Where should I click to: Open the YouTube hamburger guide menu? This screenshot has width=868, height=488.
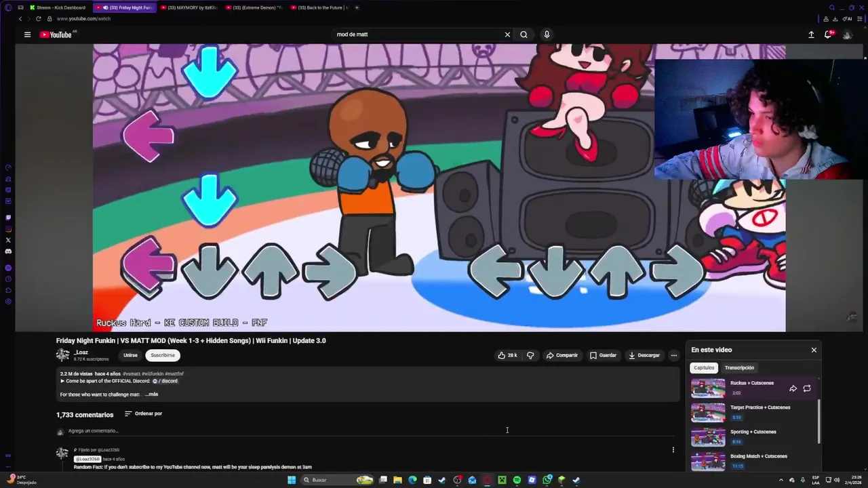[x=27, y=35]
